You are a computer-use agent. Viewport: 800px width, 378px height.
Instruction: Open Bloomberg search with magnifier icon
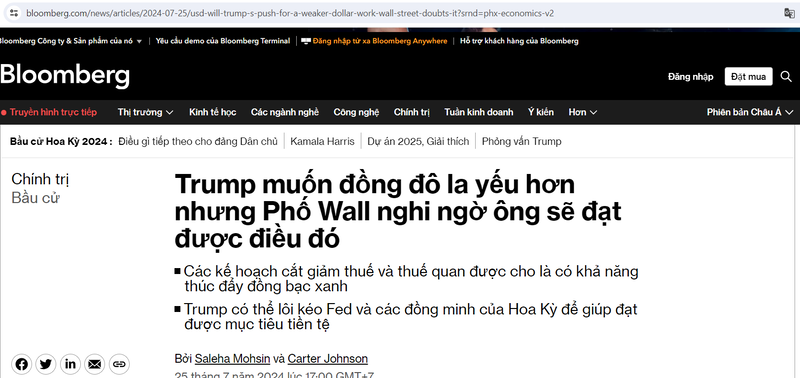coord(786,77)
